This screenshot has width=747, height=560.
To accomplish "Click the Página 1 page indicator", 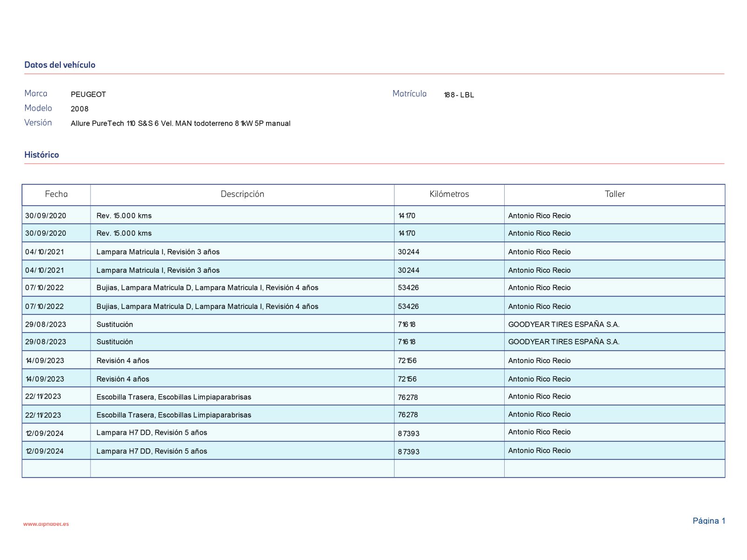I will [x=708, y=521].
